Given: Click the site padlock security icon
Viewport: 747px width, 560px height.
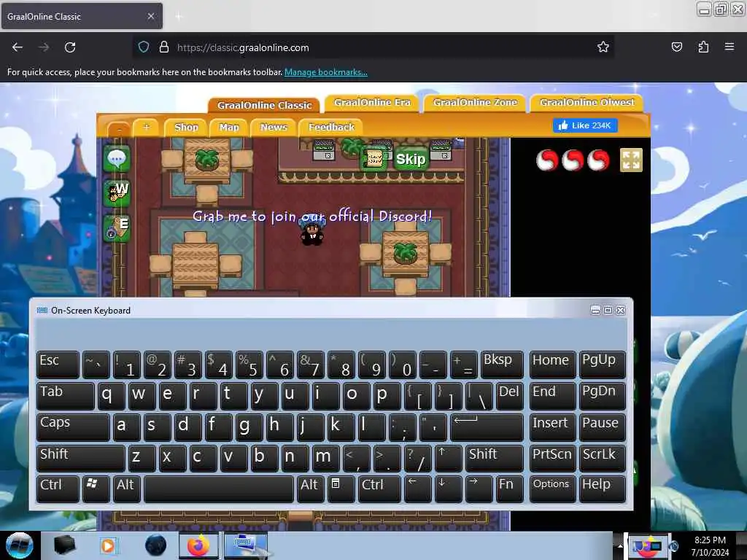Looking at the screenshot, I should [x=164, y=47].
